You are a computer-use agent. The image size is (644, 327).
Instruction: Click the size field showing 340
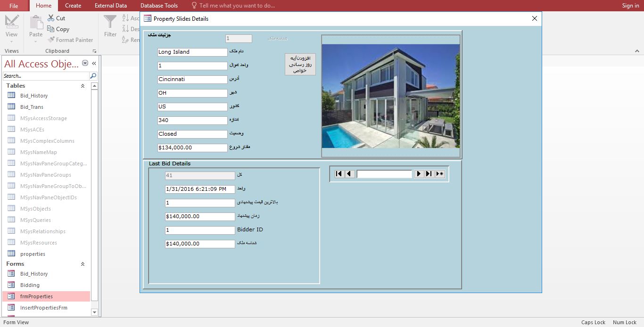pyautogui.click(x=192, y=121)
